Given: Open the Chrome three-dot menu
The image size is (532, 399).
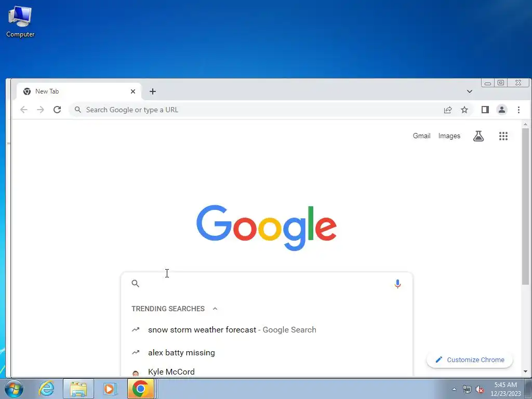Looking at the screenshot, I should pos(518,110).
